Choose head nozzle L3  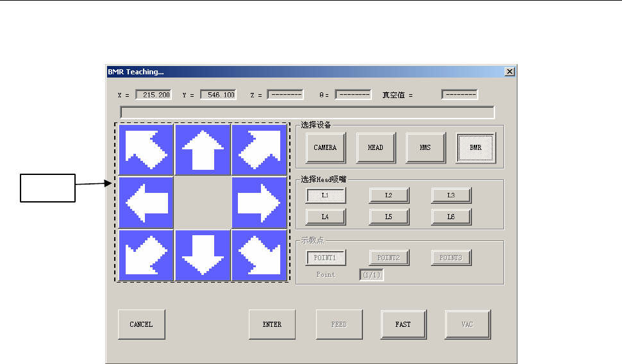click(x=451, y=195)
